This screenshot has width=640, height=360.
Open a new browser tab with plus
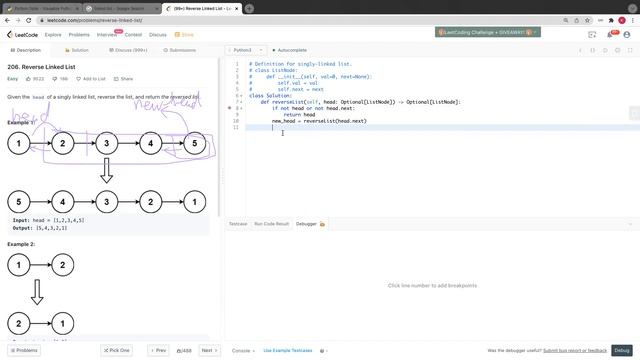pos(249,8)
